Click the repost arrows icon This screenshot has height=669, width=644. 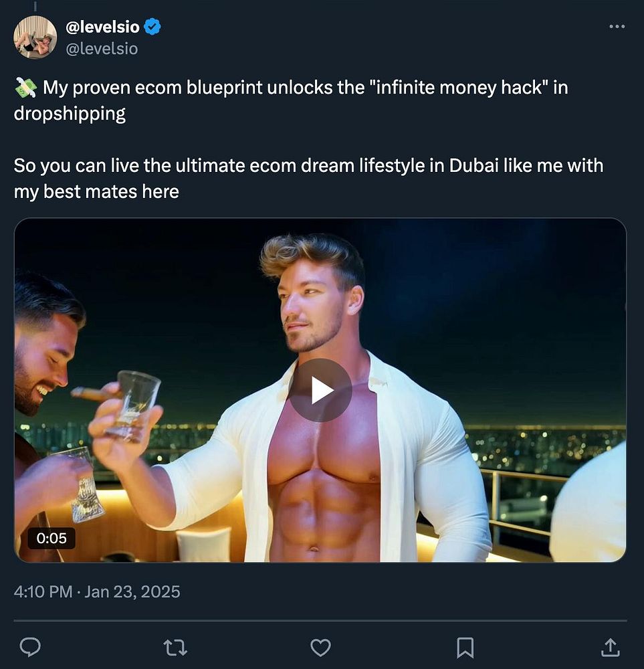[x=175, y=647]
